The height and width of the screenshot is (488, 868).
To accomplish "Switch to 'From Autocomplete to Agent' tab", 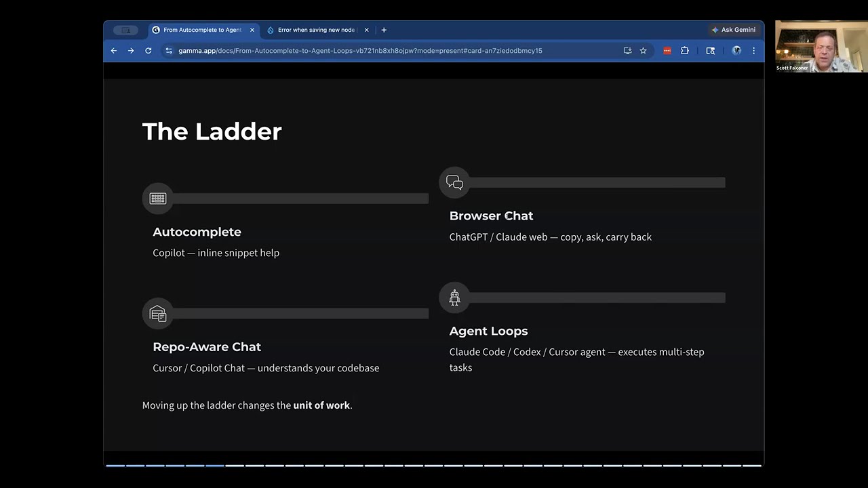I will coord(203,30).
